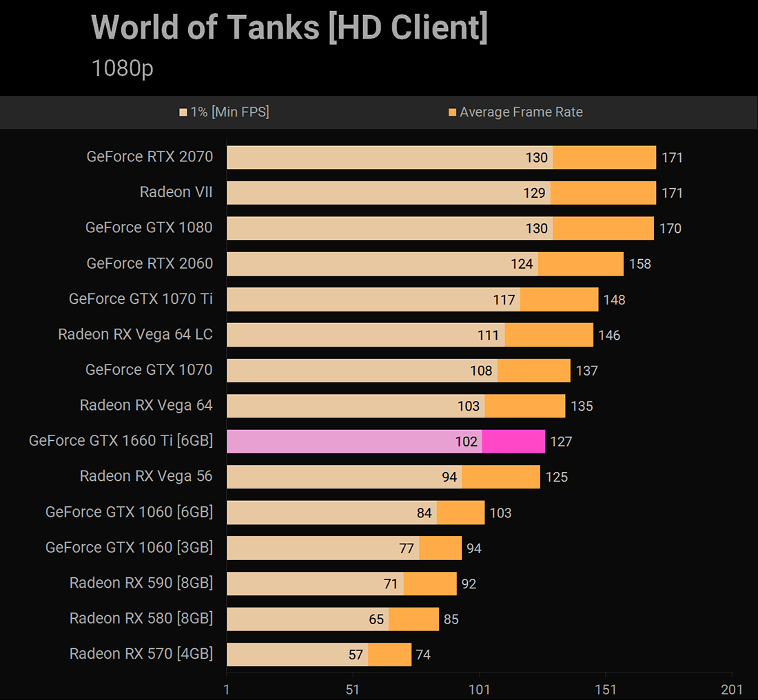Click the "201" tick label on the horizontal axis
The width and height of the screenshot is (758, 700).
coord(732,690)
